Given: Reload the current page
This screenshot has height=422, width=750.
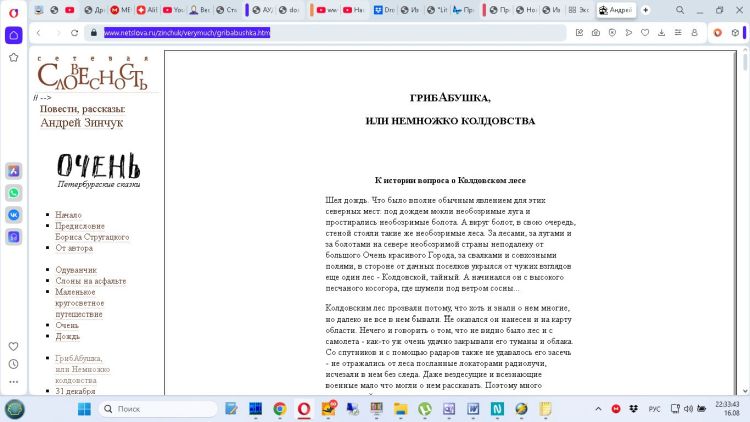Looking at the screenshot, I should [74, 33].
